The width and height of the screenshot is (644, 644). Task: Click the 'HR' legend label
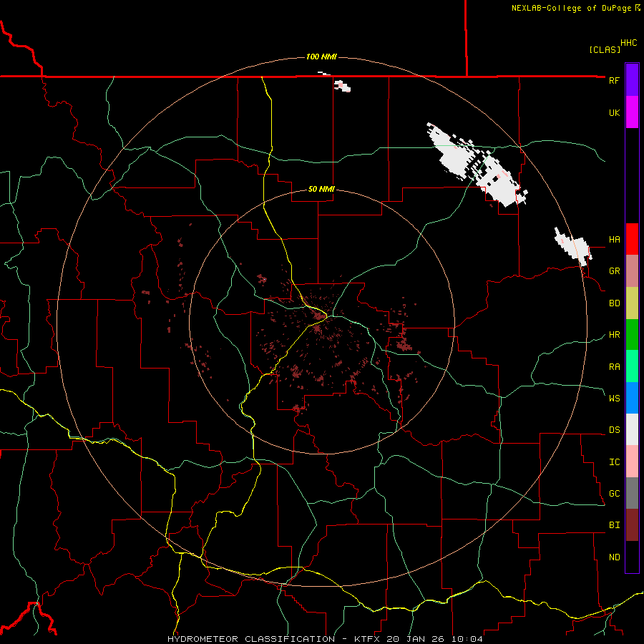(x=614, y=335)
